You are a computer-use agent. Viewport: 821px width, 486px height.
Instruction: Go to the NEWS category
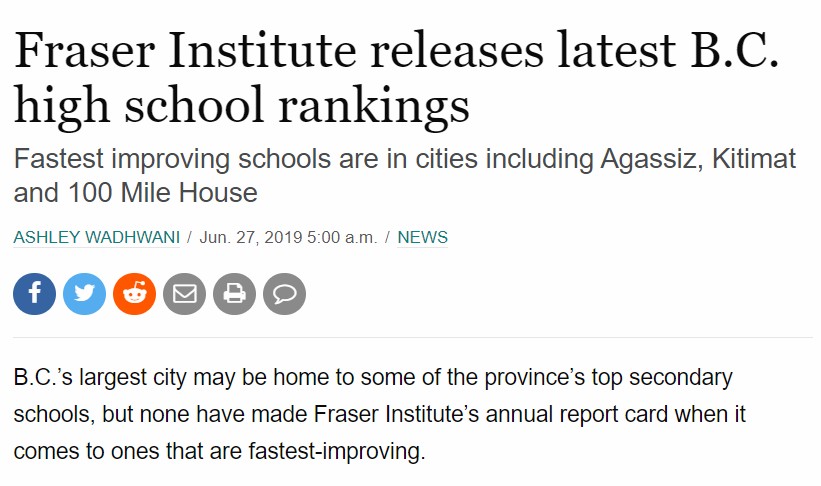tap(423, 237)
